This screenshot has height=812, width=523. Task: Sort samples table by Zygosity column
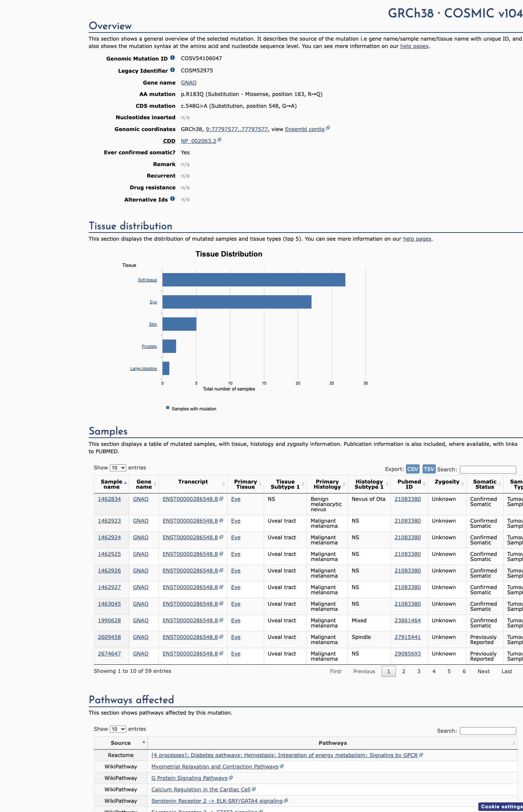pyautogui.click(x=447, y=484)
